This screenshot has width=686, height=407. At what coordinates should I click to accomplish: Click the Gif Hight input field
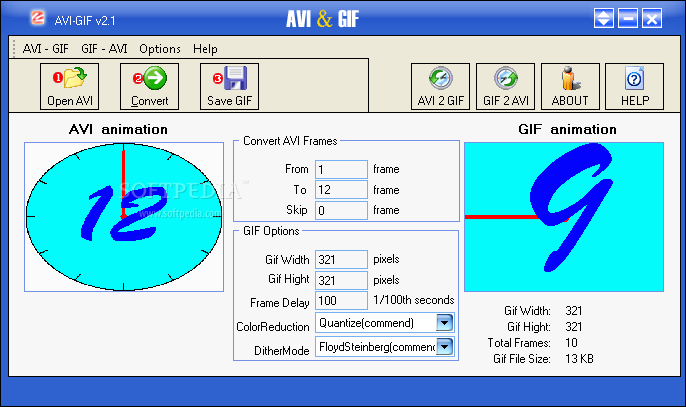341,280
